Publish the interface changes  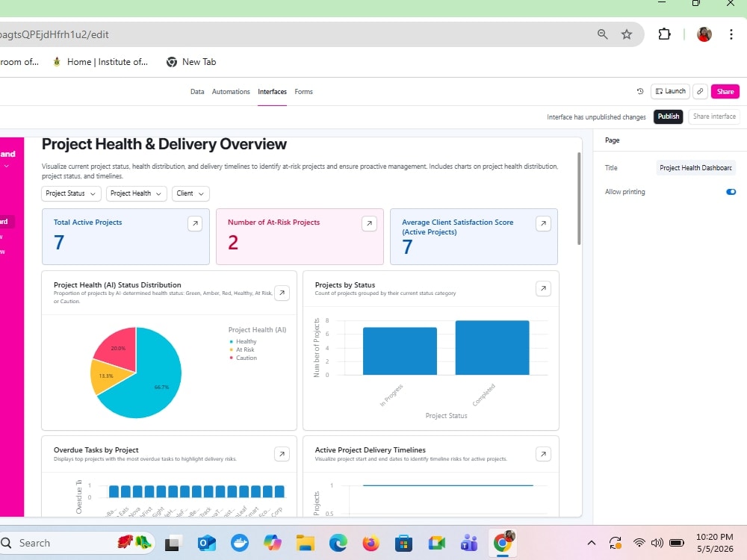point(669,116)
